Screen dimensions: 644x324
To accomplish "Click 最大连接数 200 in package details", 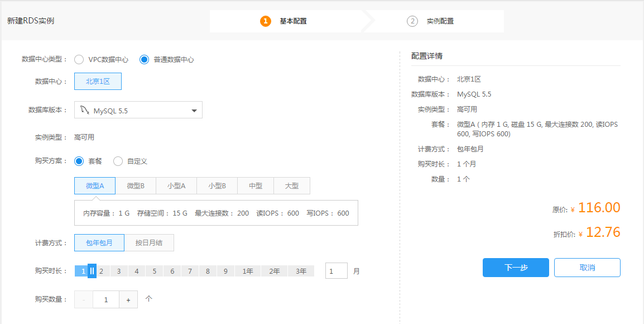I will [x=222, y=213].
